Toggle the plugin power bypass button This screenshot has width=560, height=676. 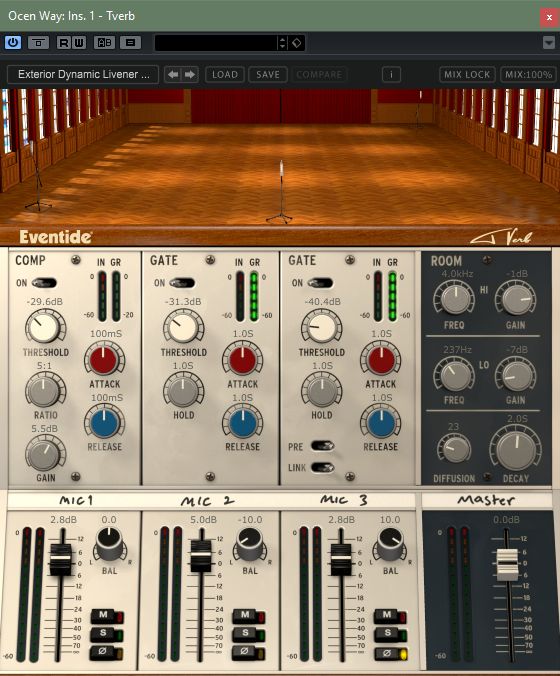pos(13,43)
